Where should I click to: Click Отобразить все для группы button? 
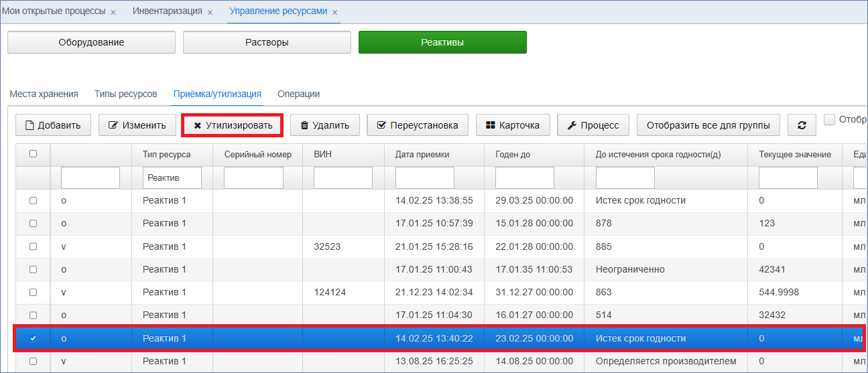pos(708,125)
